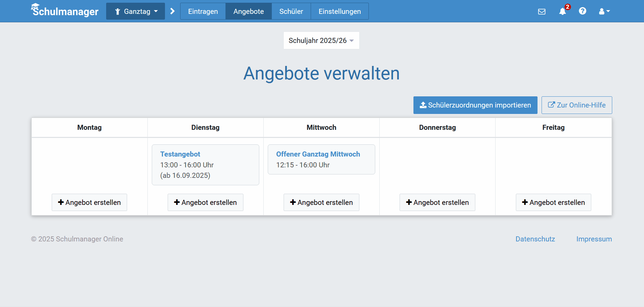This screenshot has width=644, height=307.
Task: Go to the Einstellungen tab
Action: pos(339,11)
